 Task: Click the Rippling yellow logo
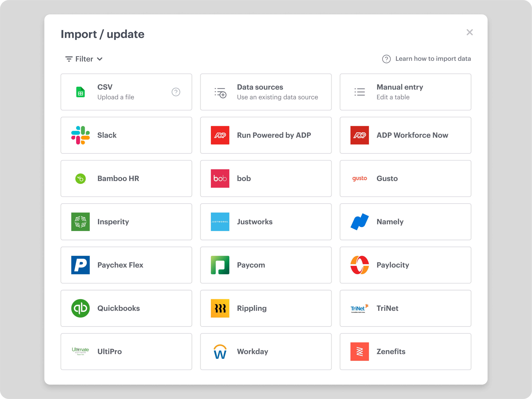coord(220,308)
